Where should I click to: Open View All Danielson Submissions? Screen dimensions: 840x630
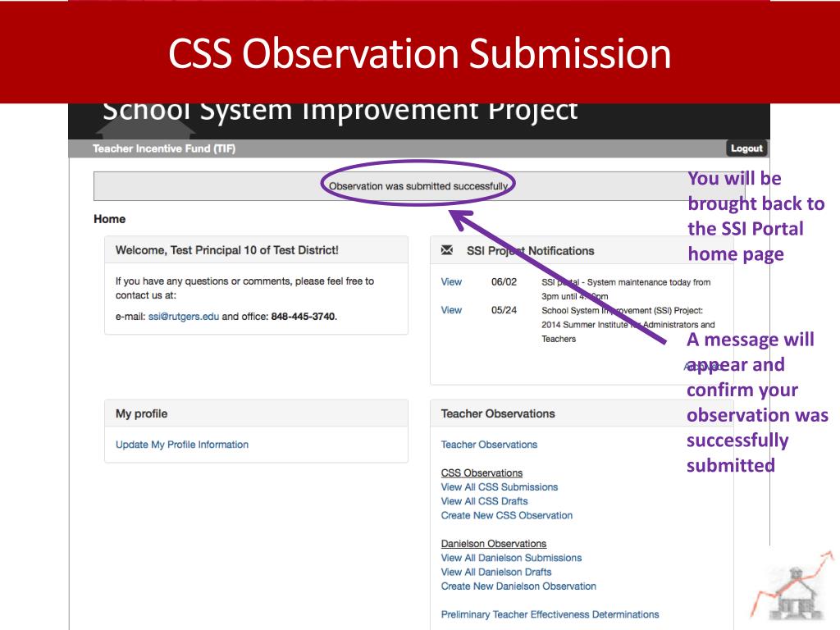[x=511, y=558]
